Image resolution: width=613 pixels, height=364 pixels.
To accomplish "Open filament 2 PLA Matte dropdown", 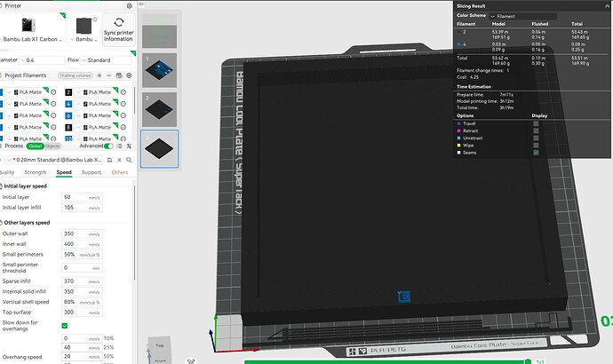I will coord(96,92).
